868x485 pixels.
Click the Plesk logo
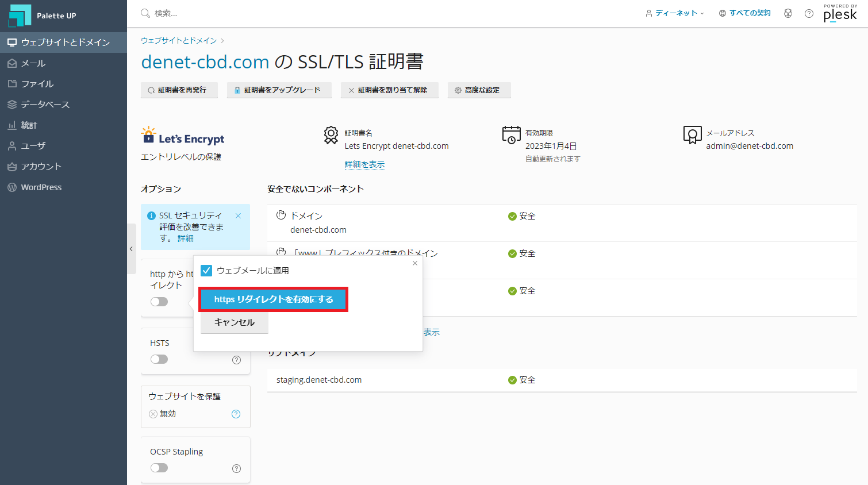[x=840, y=13]
